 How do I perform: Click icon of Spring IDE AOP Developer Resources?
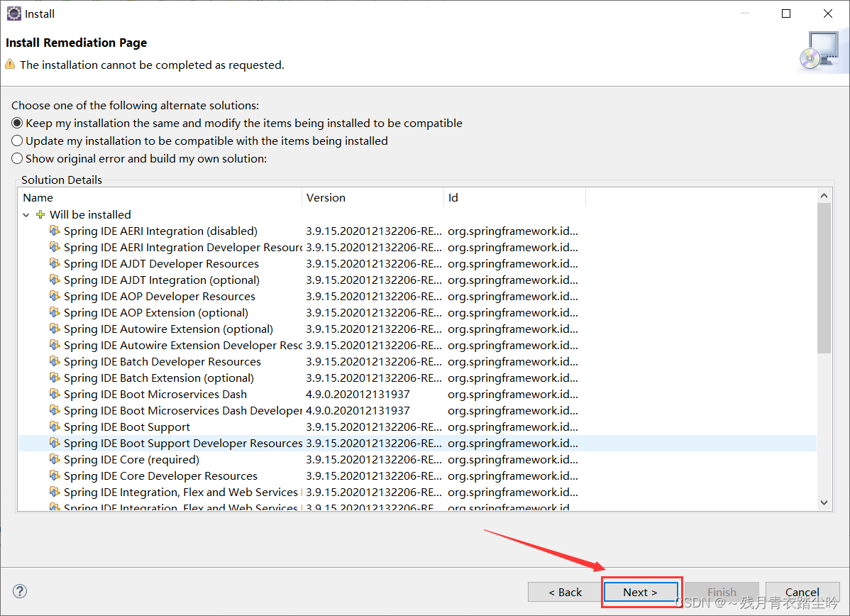coord(55,296)
